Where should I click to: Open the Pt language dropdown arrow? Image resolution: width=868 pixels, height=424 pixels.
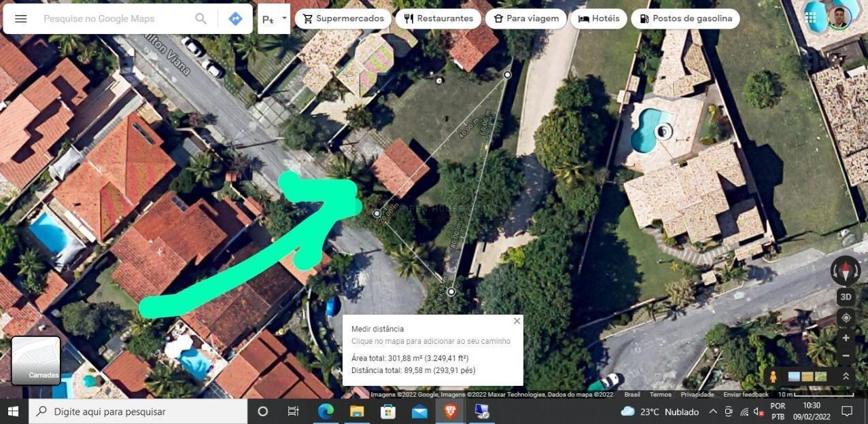(284, 18)
